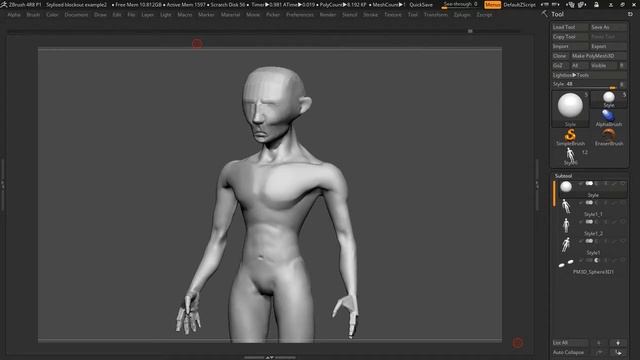
Task: Click the Tool palette pin icon
Action: [x=544, y=14]
